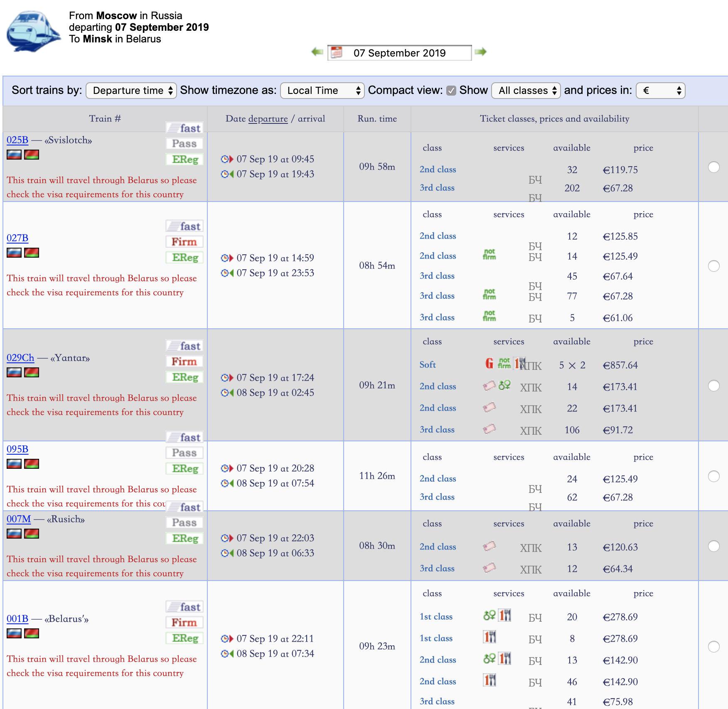
Task: Click the fast badge for train 001B
Action: click(185, 607)
